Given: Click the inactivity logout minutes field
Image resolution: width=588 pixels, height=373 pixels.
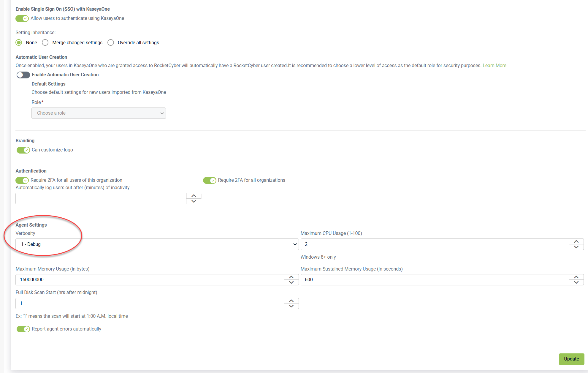Looking at the screenshot, I should pos(101,198).
